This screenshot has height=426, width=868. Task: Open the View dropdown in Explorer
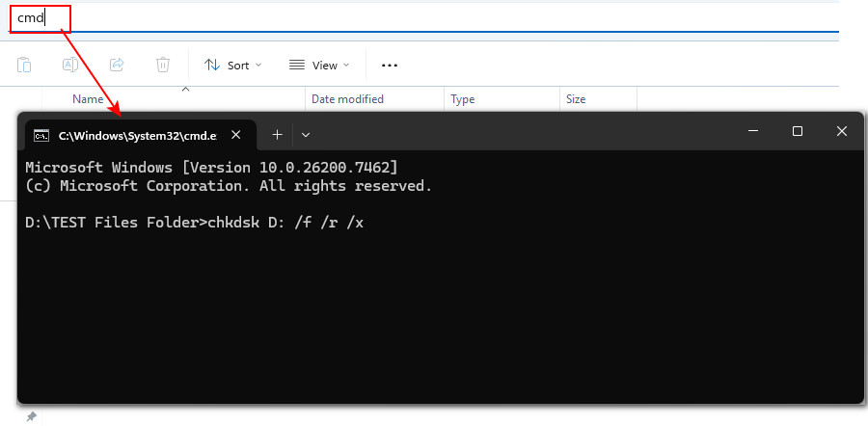coord(319,66)
